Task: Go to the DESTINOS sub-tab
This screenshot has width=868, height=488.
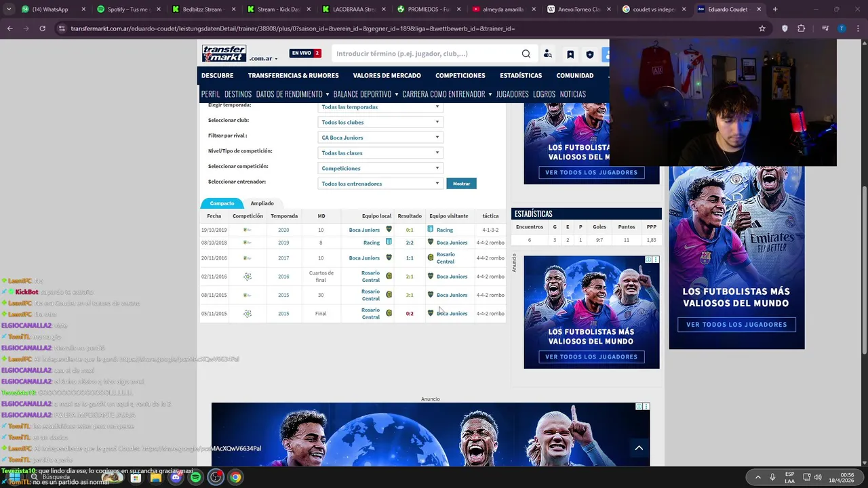Action: 238,94
